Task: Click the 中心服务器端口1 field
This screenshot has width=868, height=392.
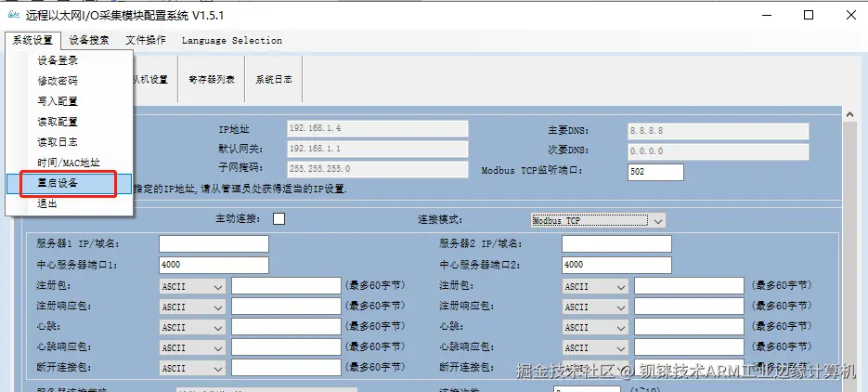Action: coord(214,265)
